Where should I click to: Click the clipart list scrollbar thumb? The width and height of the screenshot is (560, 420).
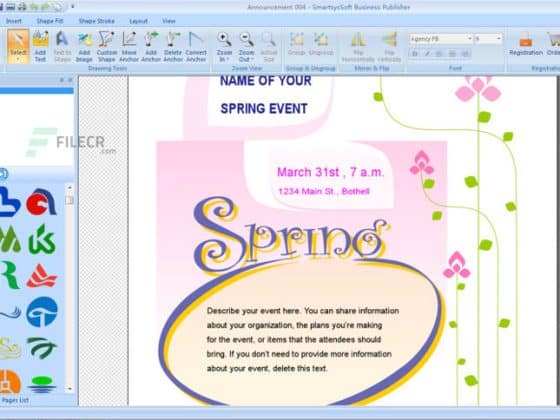[70, 200]
